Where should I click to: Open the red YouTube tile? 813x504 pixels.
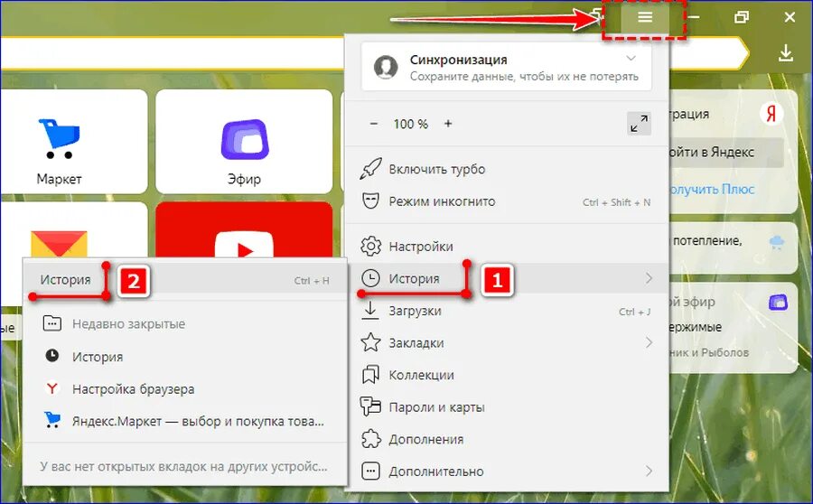point(244,229)
